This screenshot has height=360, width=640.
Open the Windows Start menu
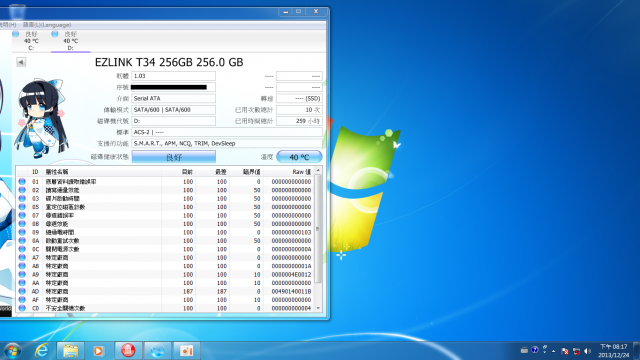12,351
